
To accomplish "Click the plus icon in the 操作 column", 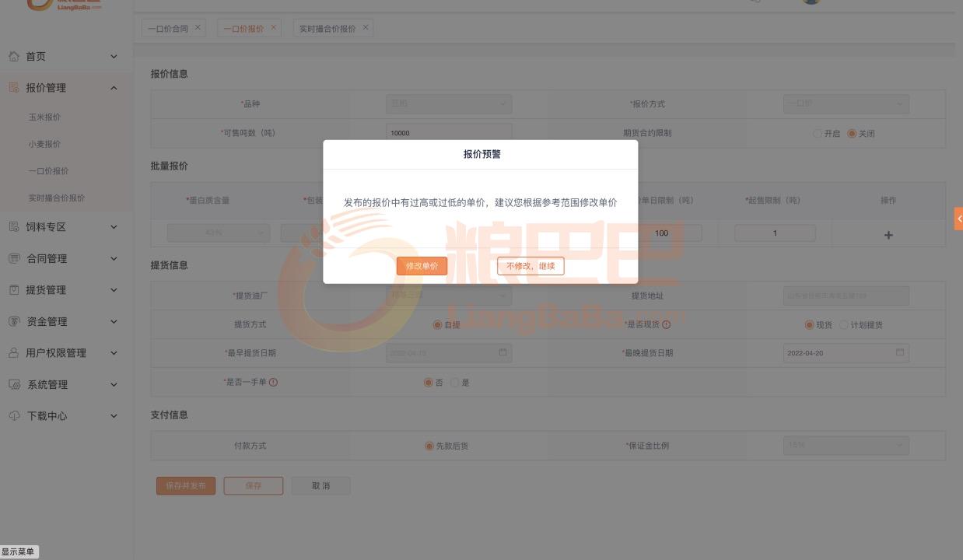I will pyautogui.click(x=888, y=235).
